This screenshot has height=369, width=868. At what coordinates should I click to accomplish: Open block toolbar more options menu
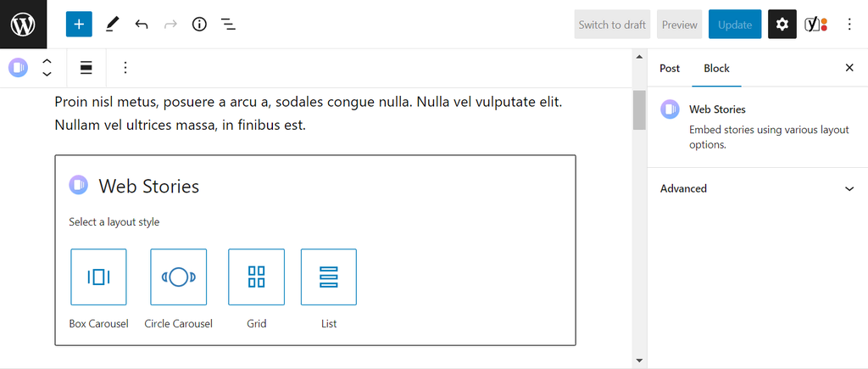(x=125, y=68)
